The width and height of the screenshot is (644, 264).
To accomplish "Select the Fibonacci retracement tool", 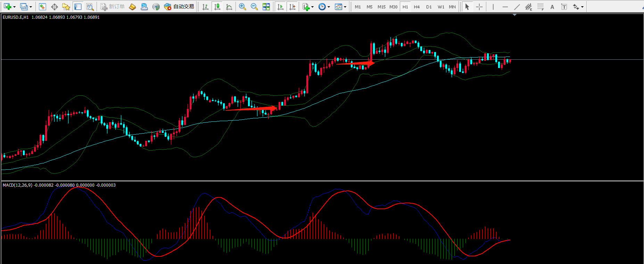I will tap(540, 7).
